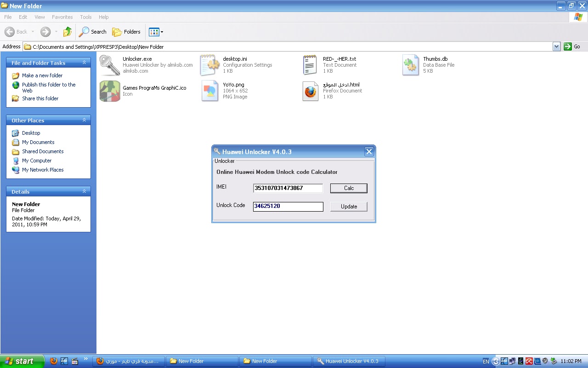Screen dimensions: 588x368
Task: Click the Go button
Action: [x=572, y=46]
